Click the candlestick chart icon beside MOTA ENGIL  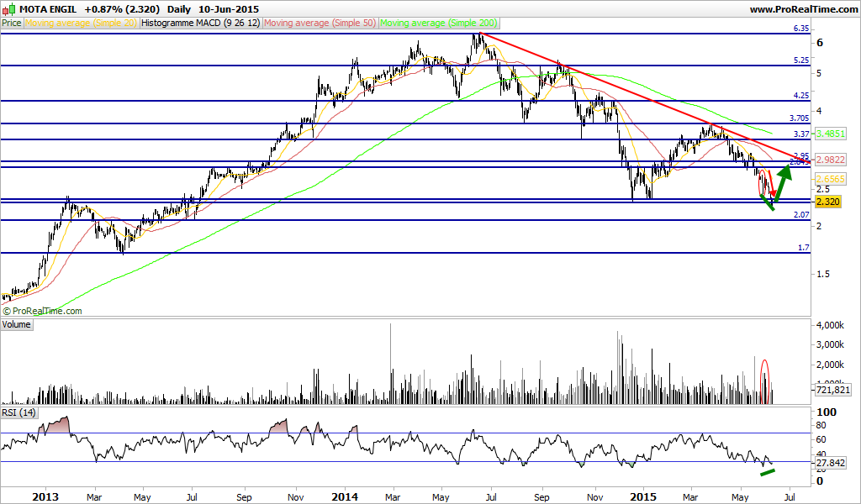pos(8,9)
